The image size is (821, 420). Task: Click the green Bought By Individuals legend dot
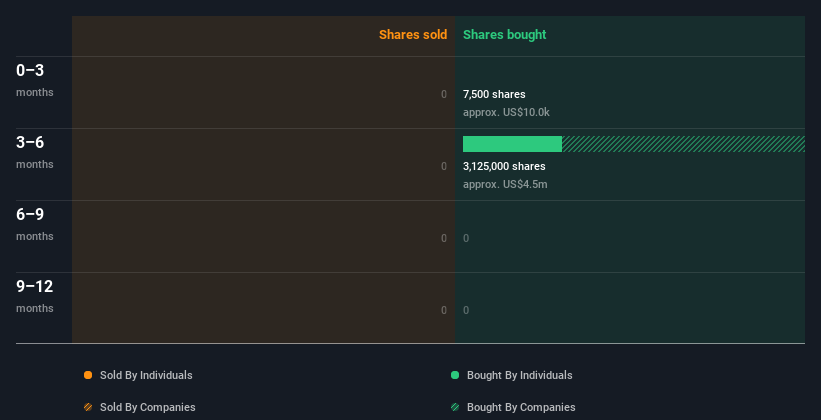455,375
